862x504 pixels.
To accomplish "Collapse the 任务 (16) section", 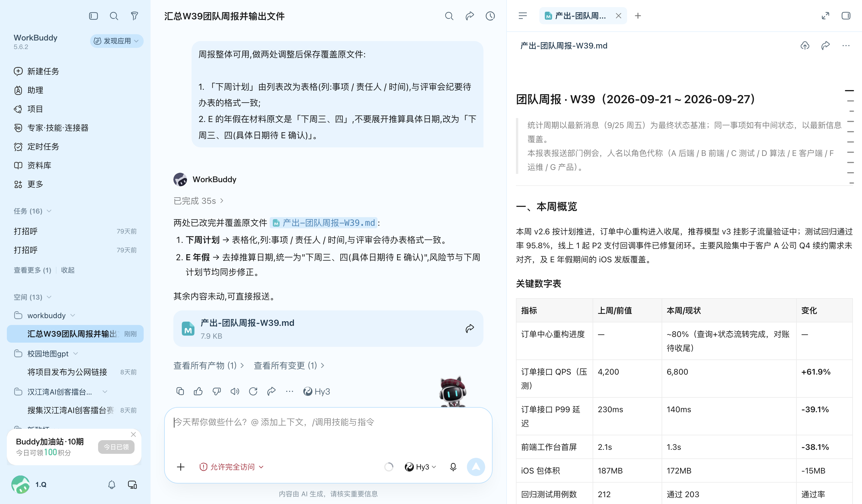I will click(x=32, y=211).
